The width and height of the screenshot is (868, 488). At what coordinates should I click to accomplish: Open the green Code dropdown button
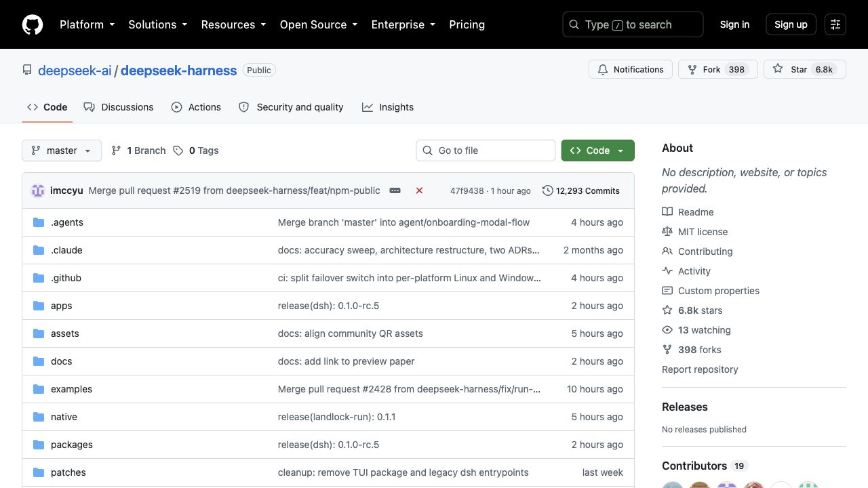click(598, 150)
